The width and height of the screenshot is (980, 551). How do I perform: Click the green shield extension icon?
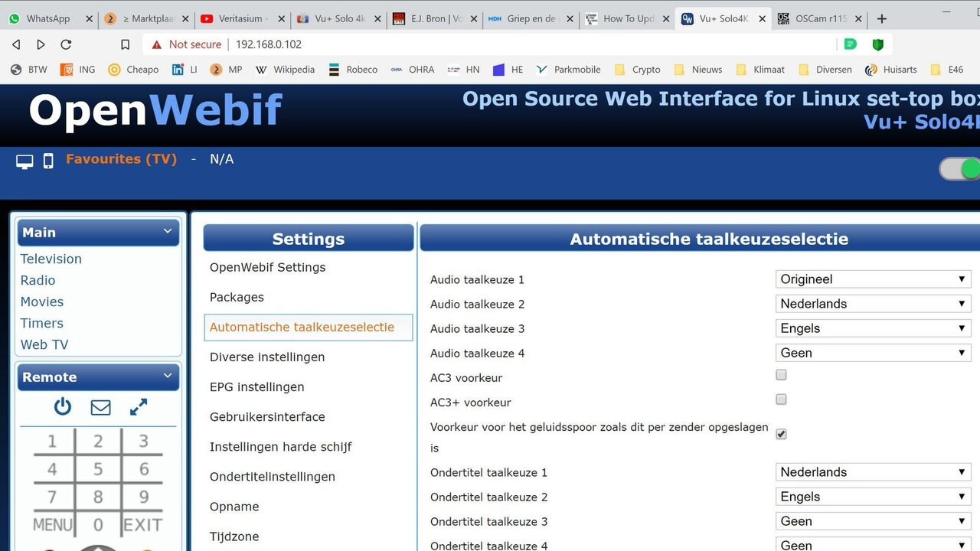coord(877,44)
